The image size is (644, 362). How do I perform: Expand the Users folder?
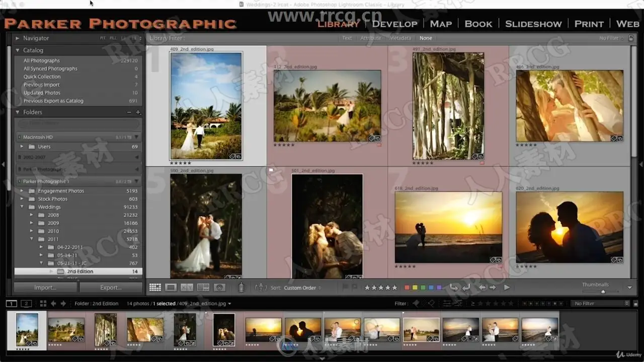[x=22, y=147]
